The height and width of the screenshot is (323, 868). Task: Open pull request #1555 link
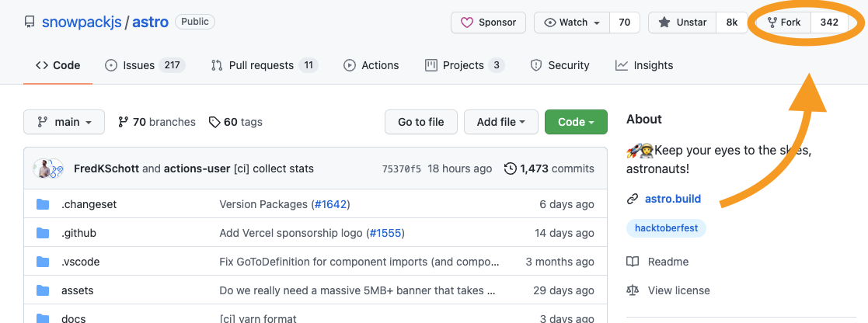pos(385,234)
